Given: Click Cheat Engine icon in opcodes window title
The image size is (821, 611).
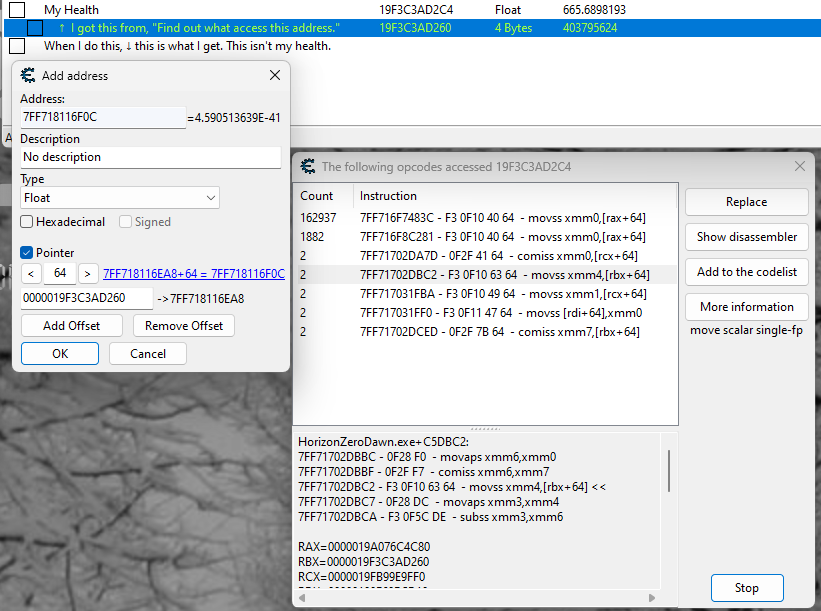Looking at the screenshot, I should click(308, 166).
